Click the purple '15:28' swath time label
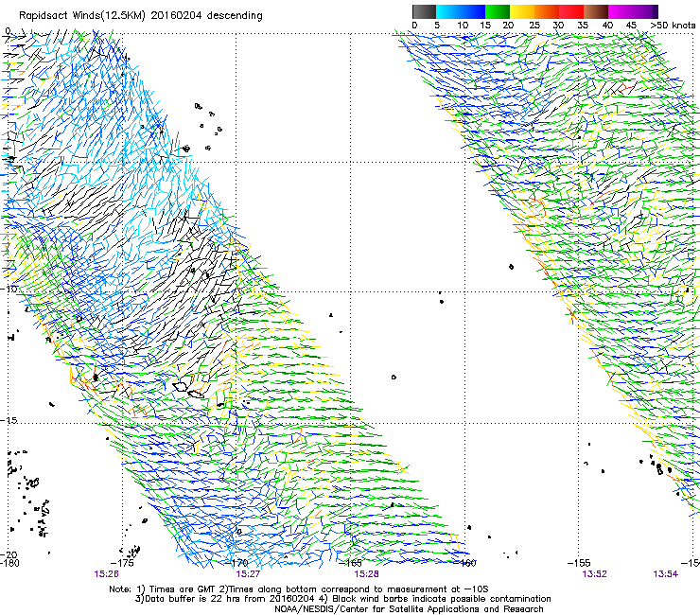700x615 pixels. pos(366,574)
